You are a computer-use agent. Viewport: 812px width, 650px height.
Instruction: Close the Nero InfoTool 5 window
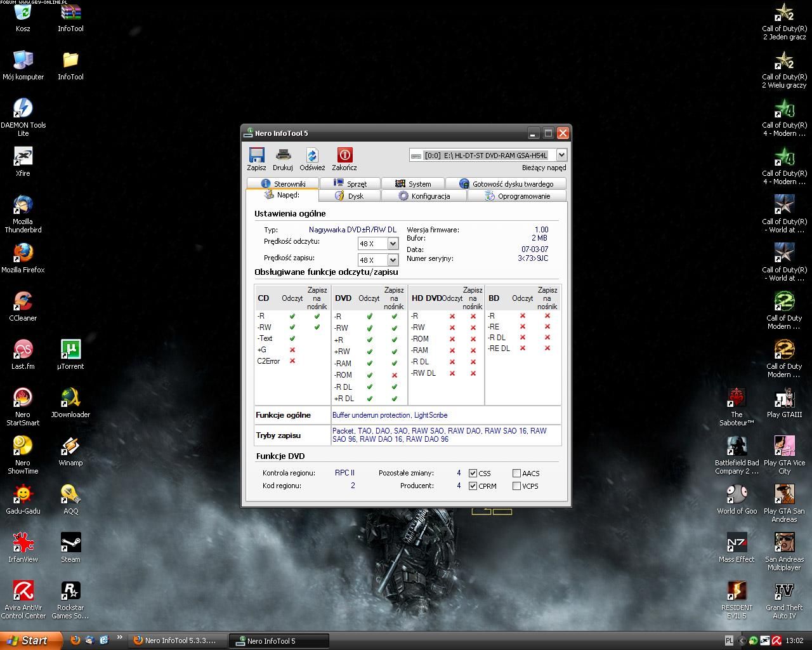563,133
